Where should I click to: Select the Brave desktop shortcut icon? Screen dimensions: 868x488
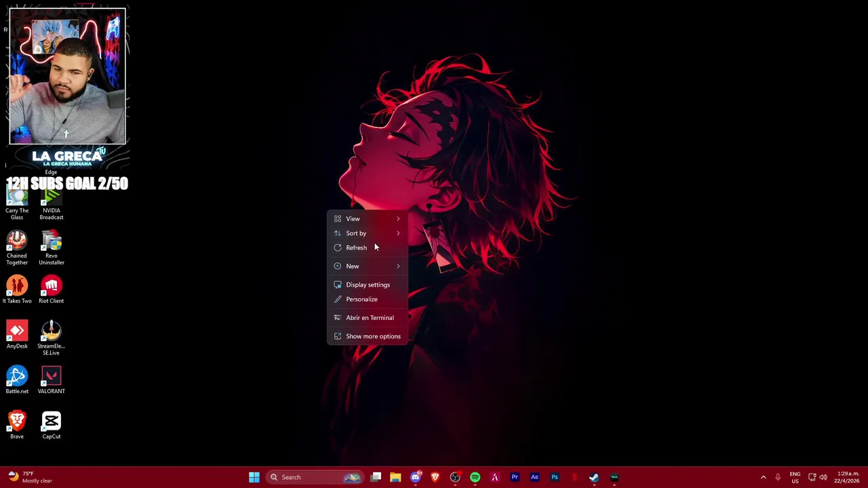click(x=17, y=426)
